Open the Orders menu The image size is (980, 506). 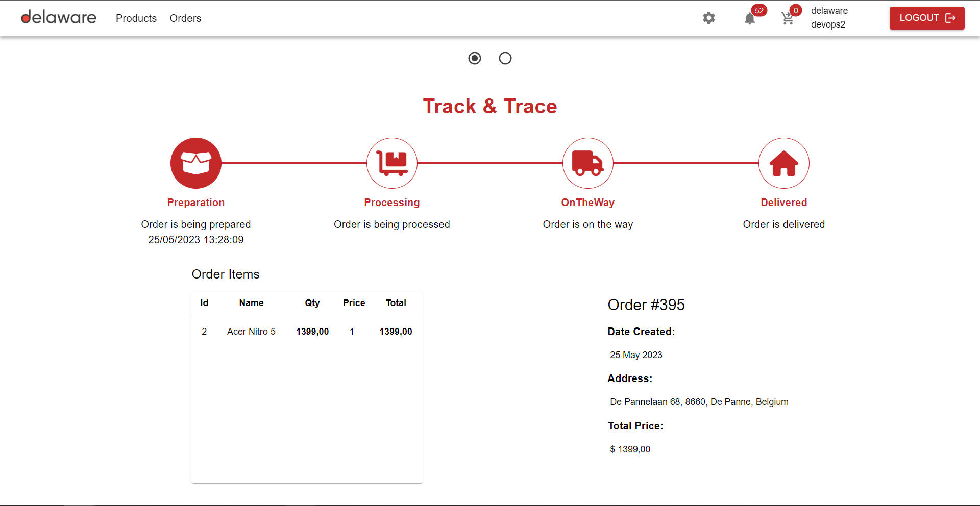pos(185,18)
